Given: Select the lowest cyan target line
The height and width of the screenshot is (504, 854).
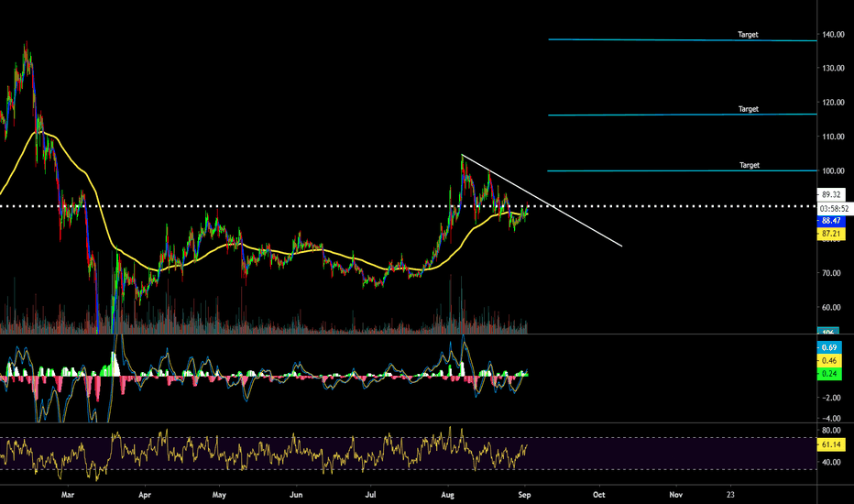Looking at the screenshot, I should pos(683,170).
